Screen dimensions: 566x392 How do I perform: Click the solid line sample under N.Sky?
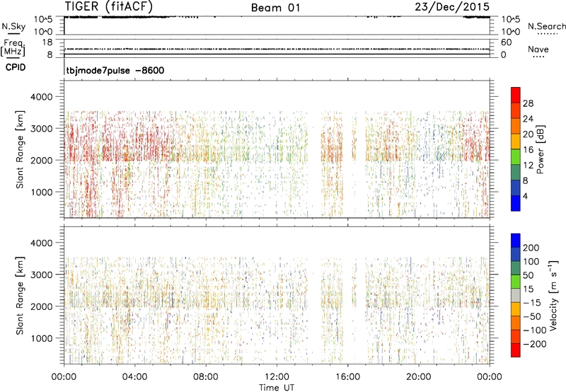pyautogui.click(x=13, y=33)
